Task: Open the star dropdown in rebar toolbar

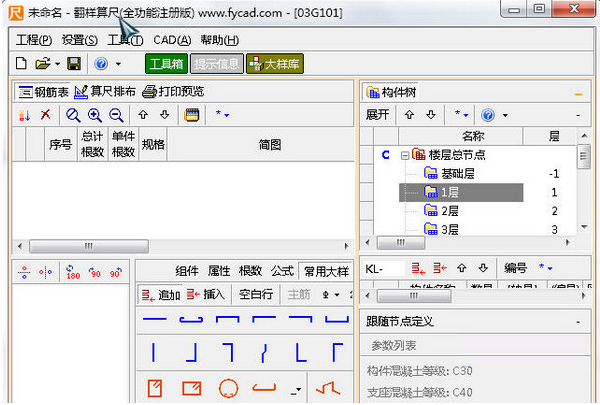Action: 222,114
